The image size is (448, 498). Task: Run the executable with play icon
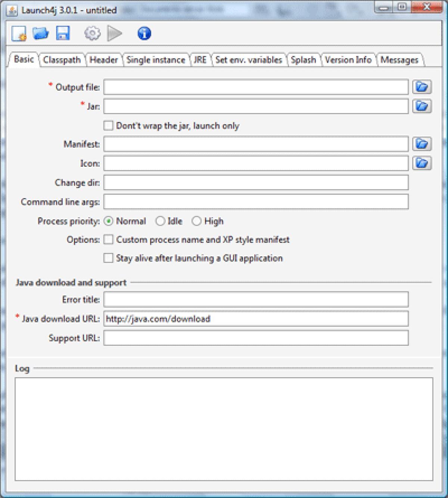pyautogui.click(x=115, y=34)
